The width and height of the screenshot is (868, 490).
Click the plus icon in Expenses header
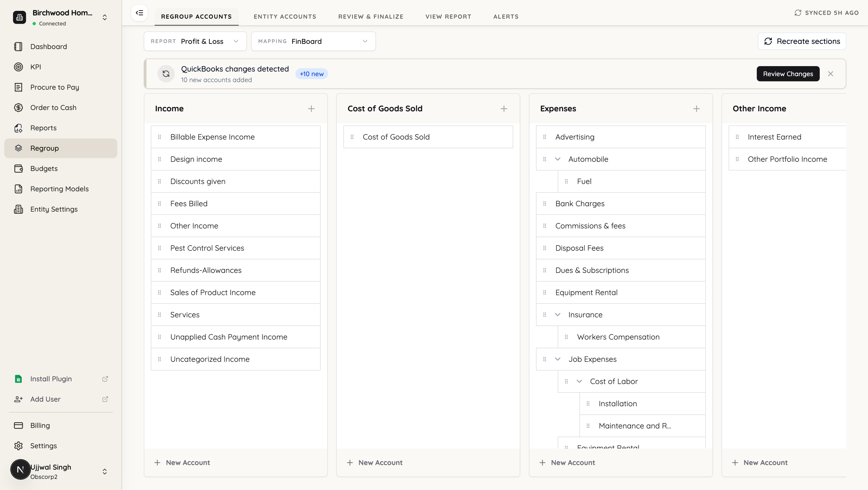697,109
